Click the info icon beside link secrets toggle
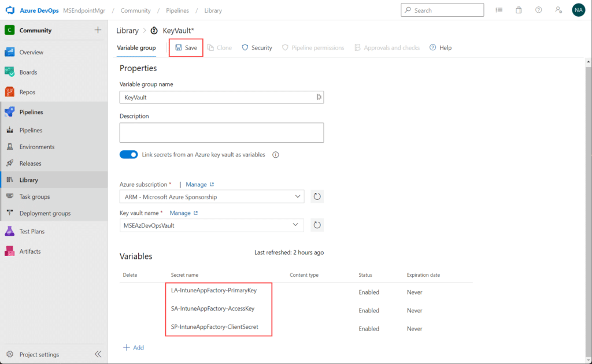 pyautogui.click(x=276, y=155)
